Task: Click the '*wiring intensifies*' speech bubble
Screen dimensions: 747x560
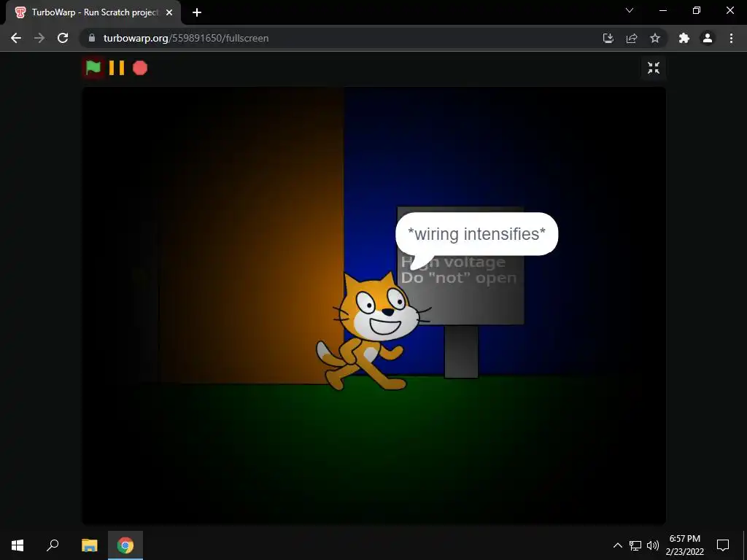Action: tap(477, 234)
